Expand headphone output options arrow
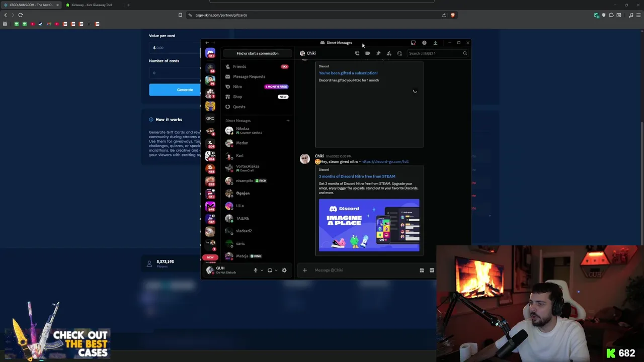Viewport: 644px width, 362px height. coord(276,270)
